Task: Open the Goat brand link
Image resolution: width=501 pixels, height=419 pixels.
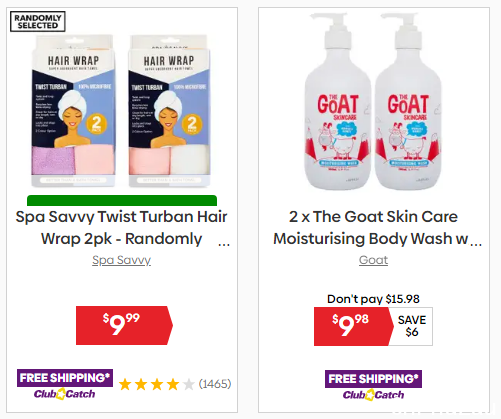Action: [373, 260]
